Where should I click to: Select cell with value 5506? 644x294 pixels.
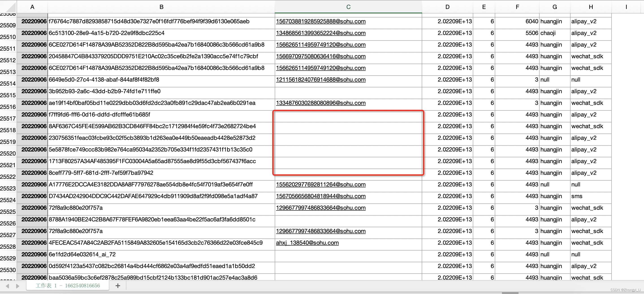click(517, 35)
